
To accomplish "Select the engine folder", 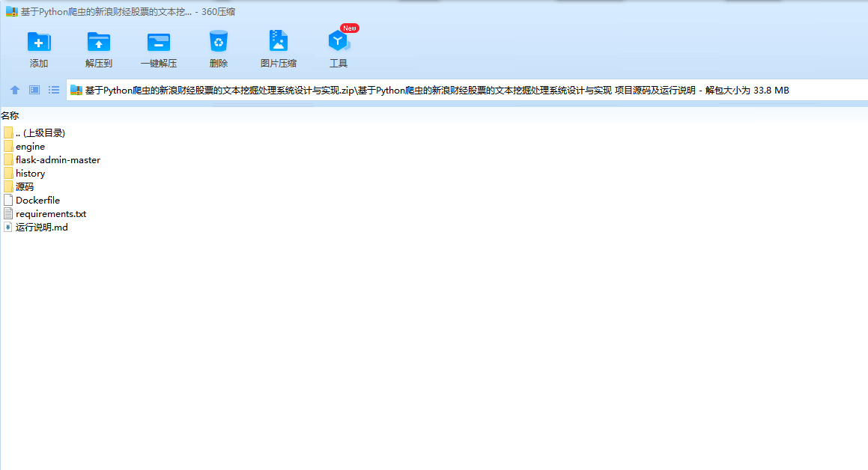I will click(x=25, y=147).
